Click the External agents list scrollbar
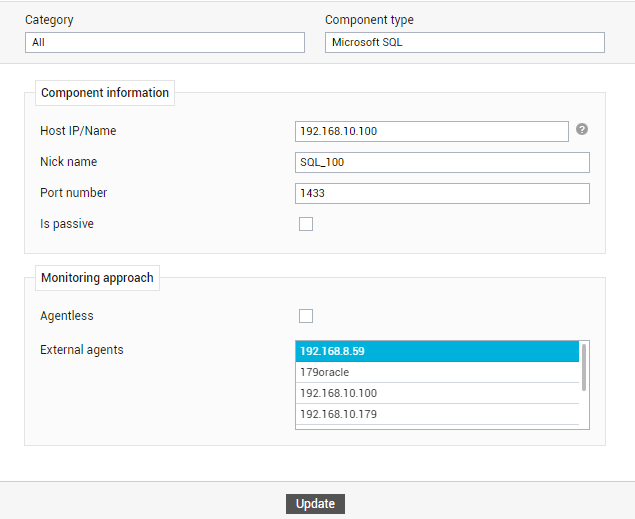Viewport: 635px width, 519px height. click(x=584, y=367)
